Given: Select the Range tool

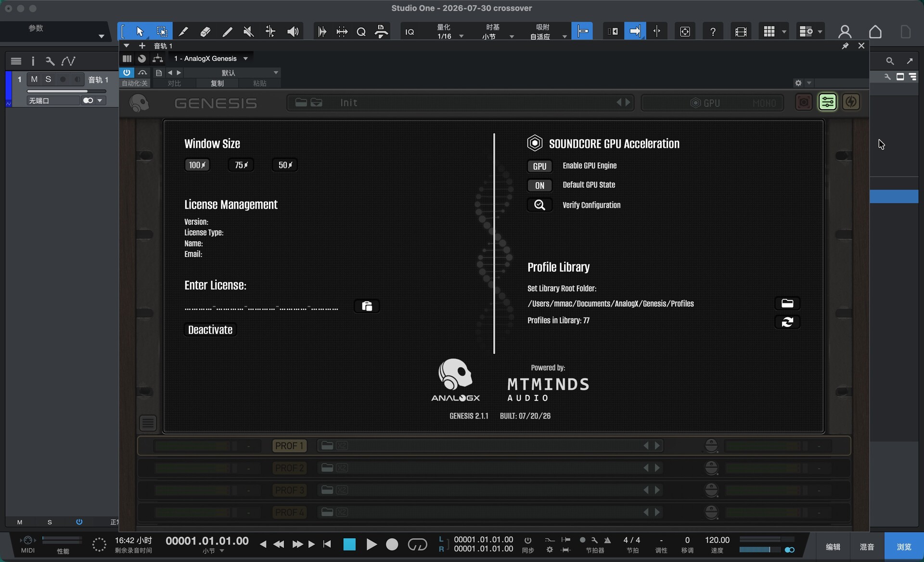Looking at the screenshot, I should tap(162, 32).
